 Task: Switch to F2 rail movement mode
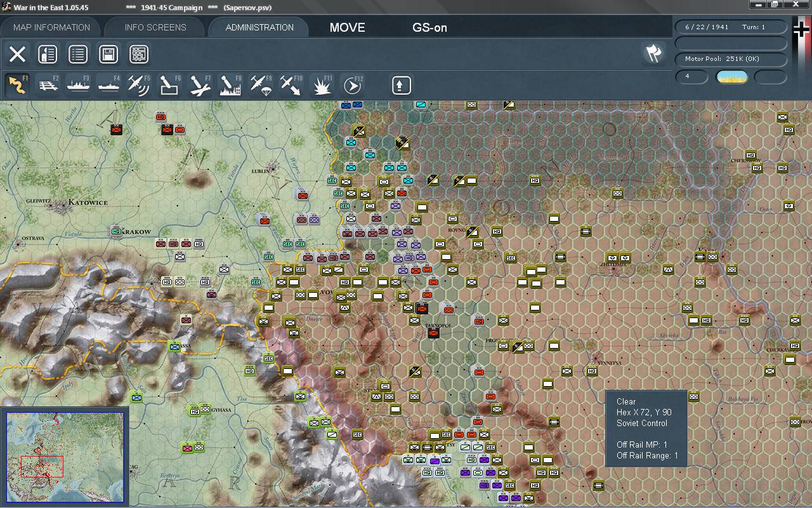point(48,85)
